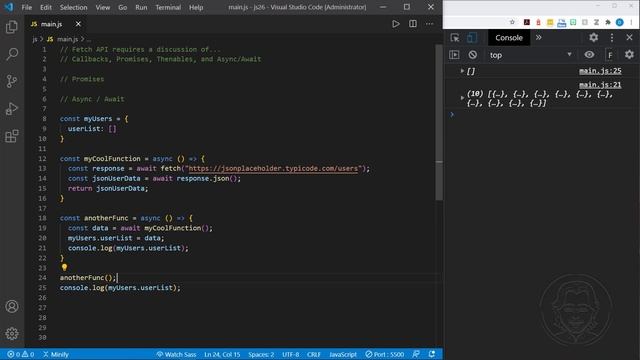Click Port : 5500 Live Server entry
640x360 pixels.
click(384, 354)
